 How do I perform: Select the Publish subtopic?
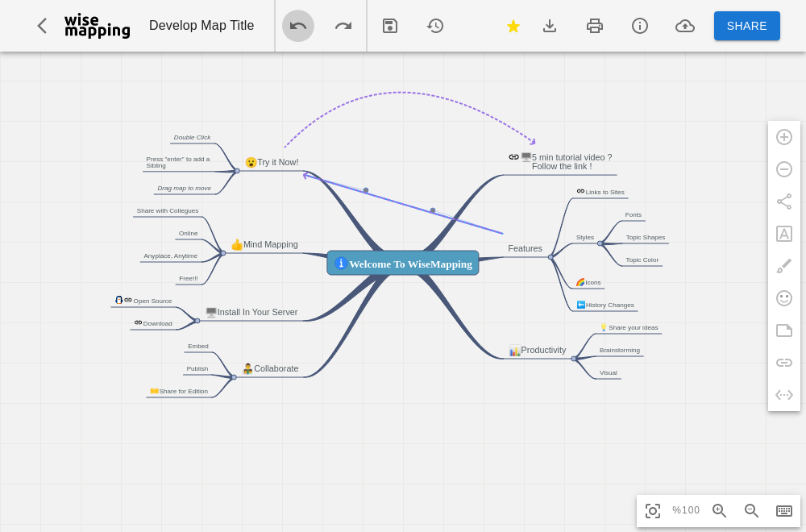point(197,369)
